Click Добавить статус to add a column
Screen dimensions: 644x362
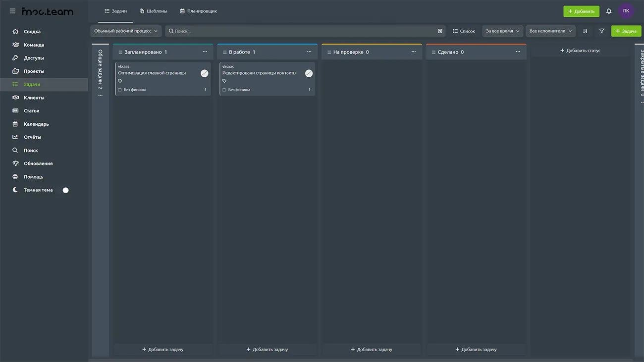click(580, 51)
